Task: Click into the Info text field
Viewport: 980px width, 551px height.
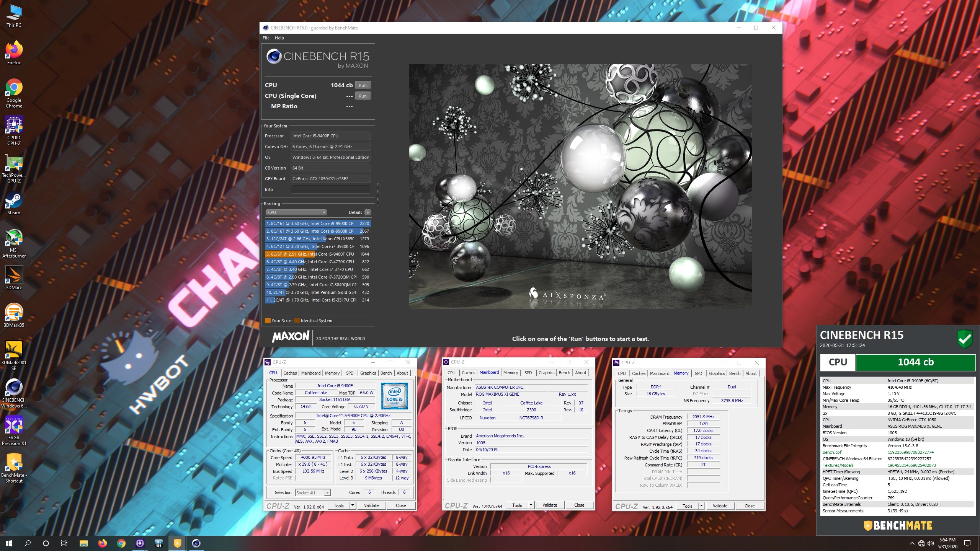Action: click(331, 189)
